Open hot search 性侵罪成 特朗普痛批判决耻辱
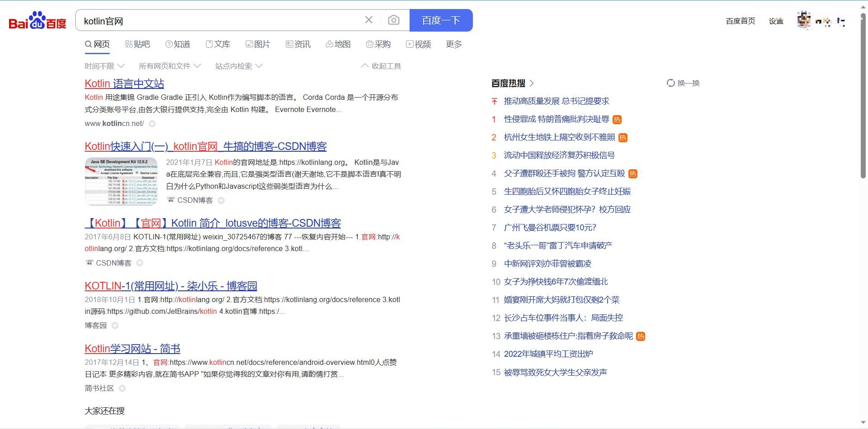The image size is (868, 429). click(x=557, y=119)
